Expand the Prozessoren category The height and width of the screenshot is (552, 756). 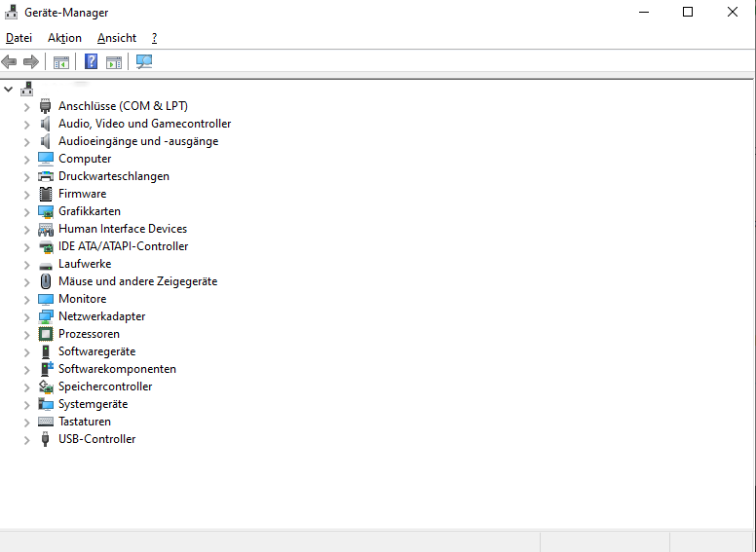pyautogui.click(x=27, y=334)
